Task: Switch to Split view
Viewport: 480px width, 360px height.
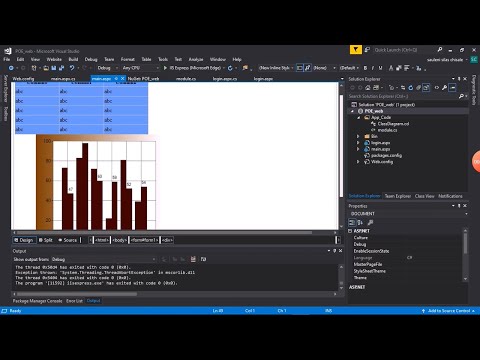Action: [x=46, y=240]
